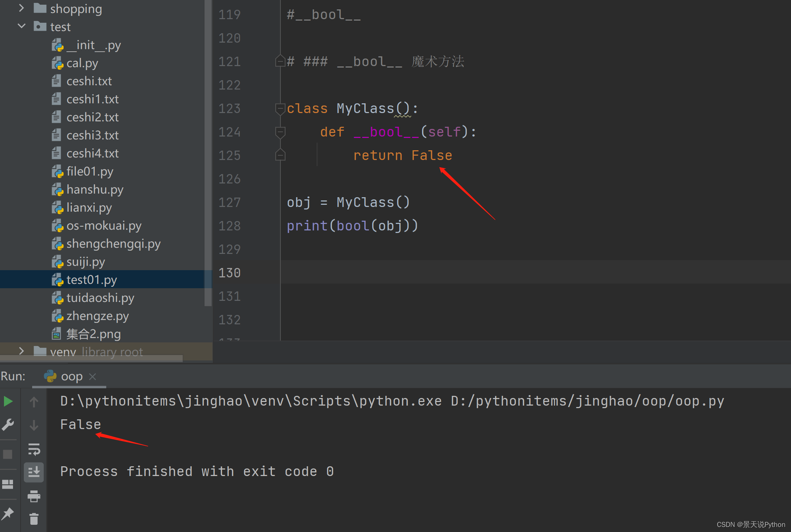791x532 pixels.
Task: Open tuidaoshi.py in project tree
Action: pyautogui.click(x=100, y=298)
